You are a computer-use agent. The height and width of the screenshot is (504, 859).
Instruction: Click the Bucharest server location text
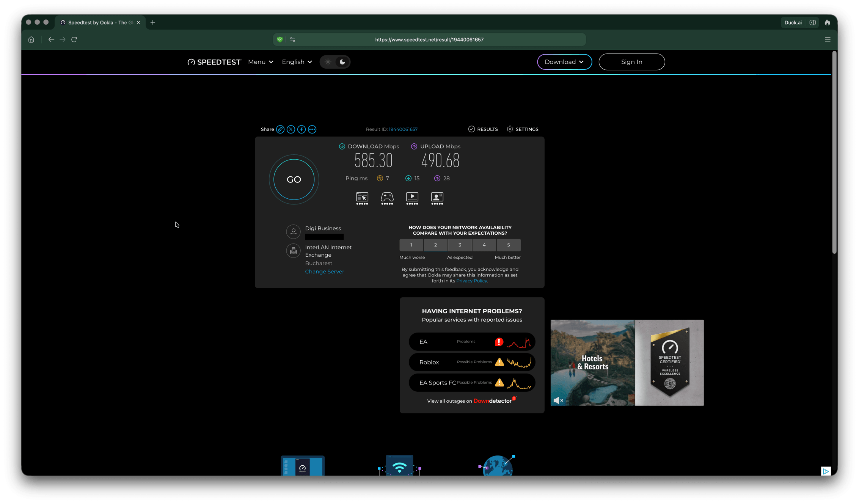click(319, 263)
